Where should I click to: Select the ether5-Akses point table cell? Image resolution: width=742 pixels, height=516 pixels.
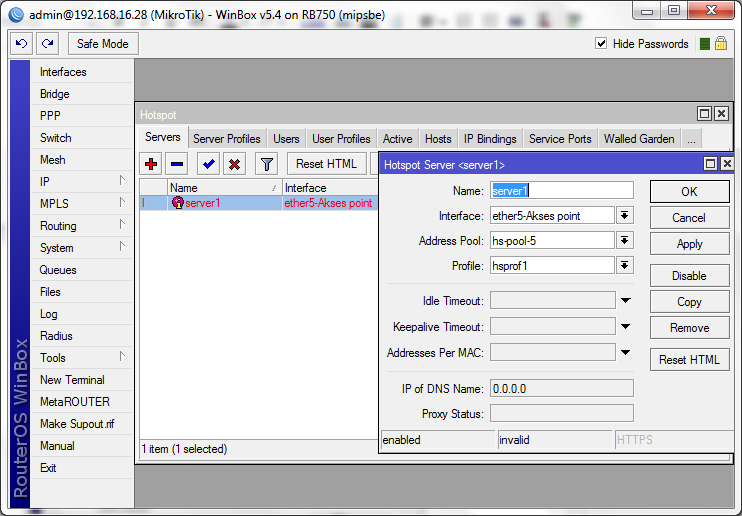[330, 203]
